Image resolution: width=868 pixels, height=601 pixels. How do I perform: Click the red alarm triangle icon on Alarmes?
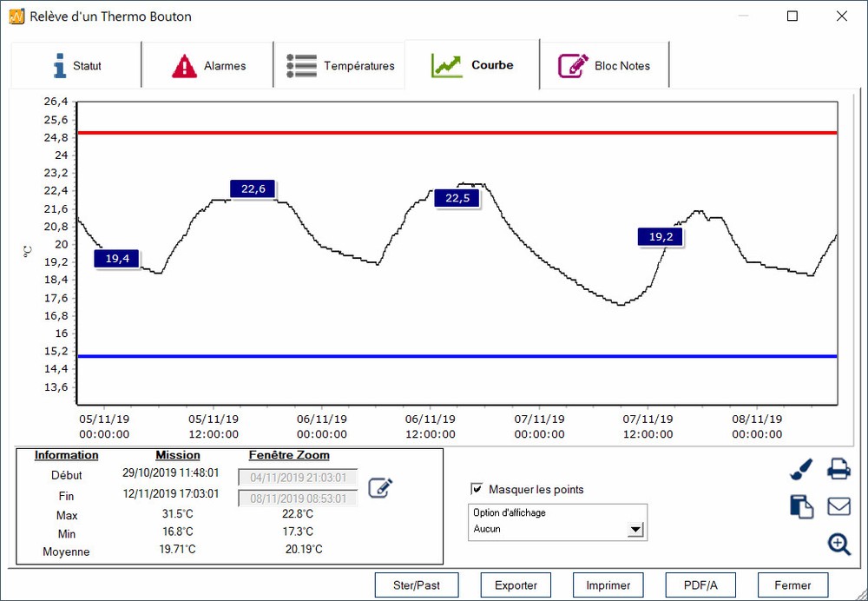[x=187, y=64]
